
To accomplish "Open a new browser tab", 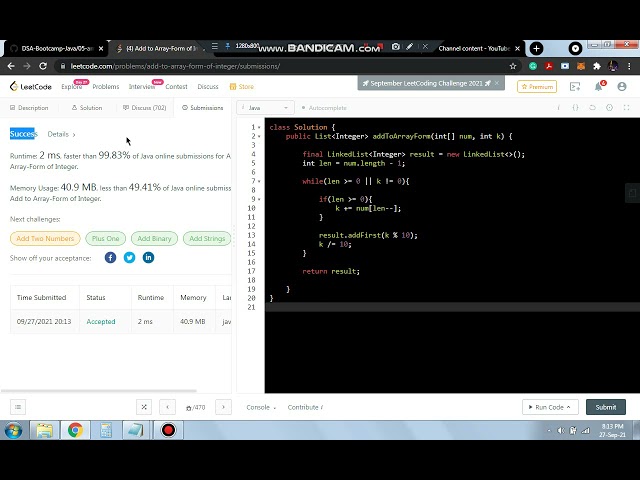I will coord(536,49).
